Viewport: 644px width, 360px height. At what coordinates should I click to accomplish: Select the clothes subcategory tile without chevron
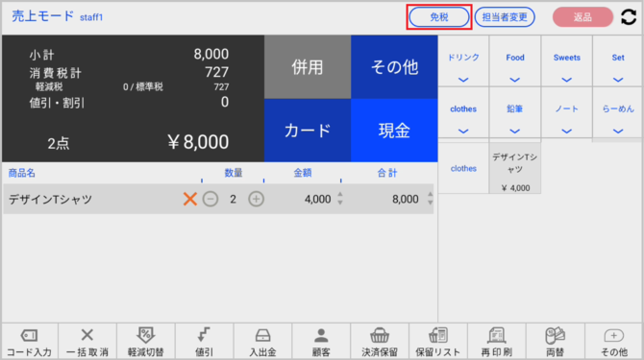pyautogui.click(x=463, y=168)
